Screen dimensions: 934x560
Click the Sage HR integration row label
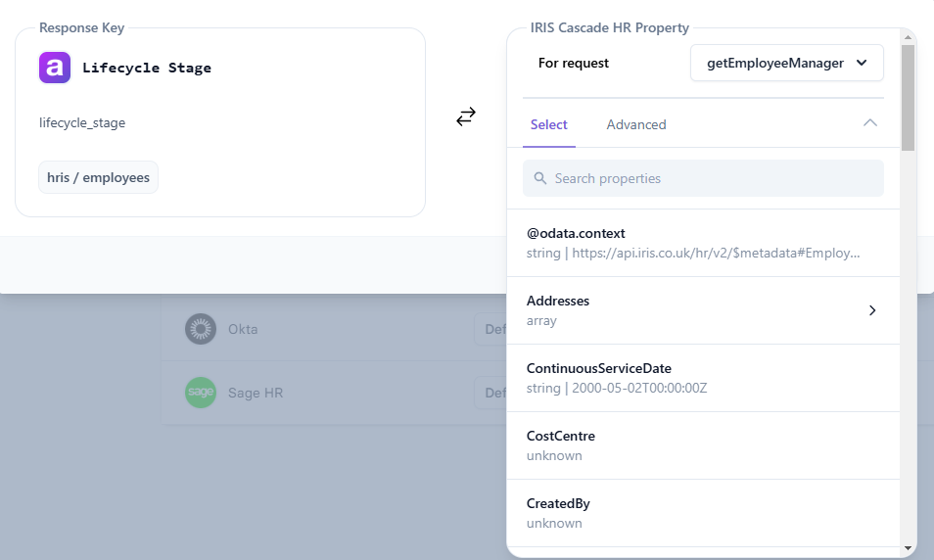[x=256, y=394]
